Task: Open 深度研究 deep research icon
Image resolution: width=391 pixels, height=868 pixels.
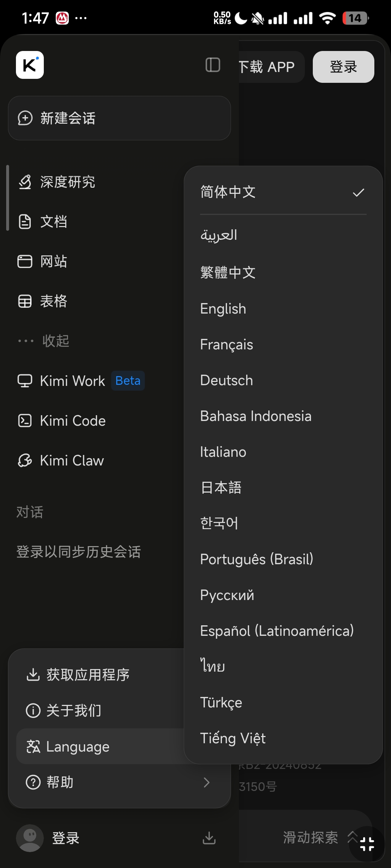Action: (25, 182)
